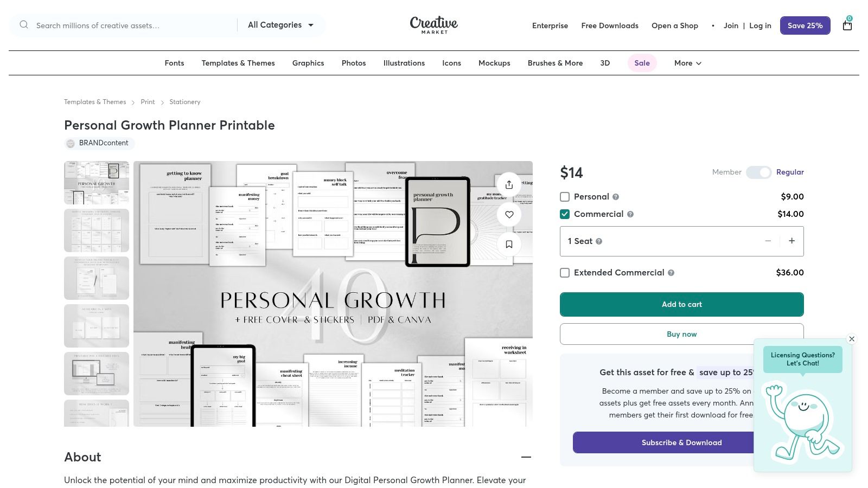Screen dimensions: 868x488
Task: Dismiss the licensing chat popup
Action: [x=852, y=339]
